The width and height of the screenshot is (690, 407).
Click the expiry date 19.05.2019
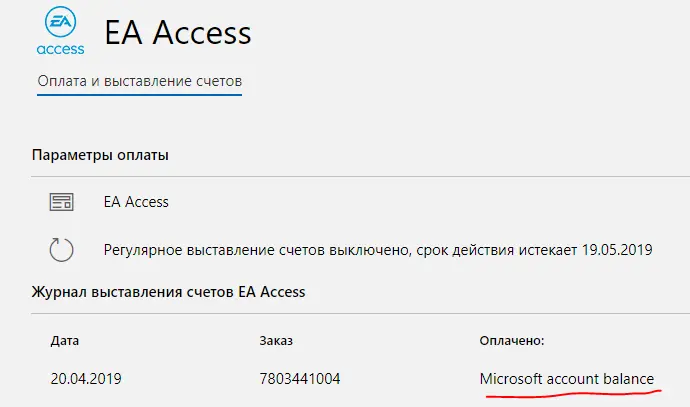click(x=617, y=250)
